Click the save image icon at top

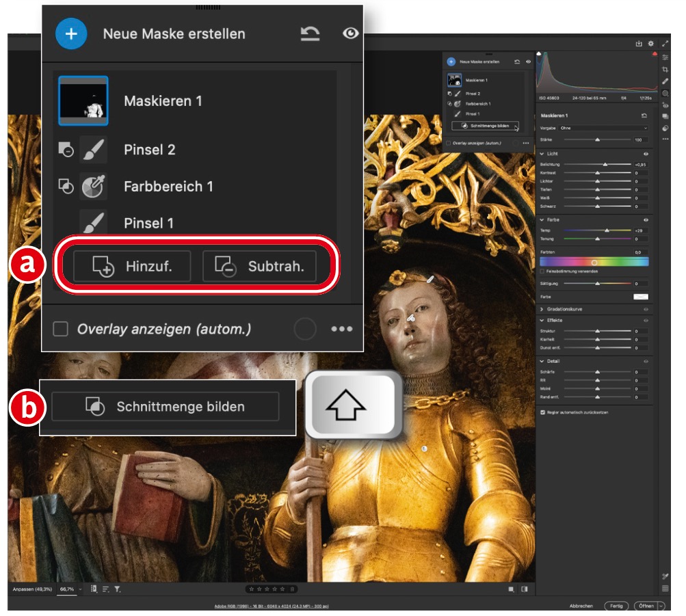pyautogui.click(x=639, y=44)
